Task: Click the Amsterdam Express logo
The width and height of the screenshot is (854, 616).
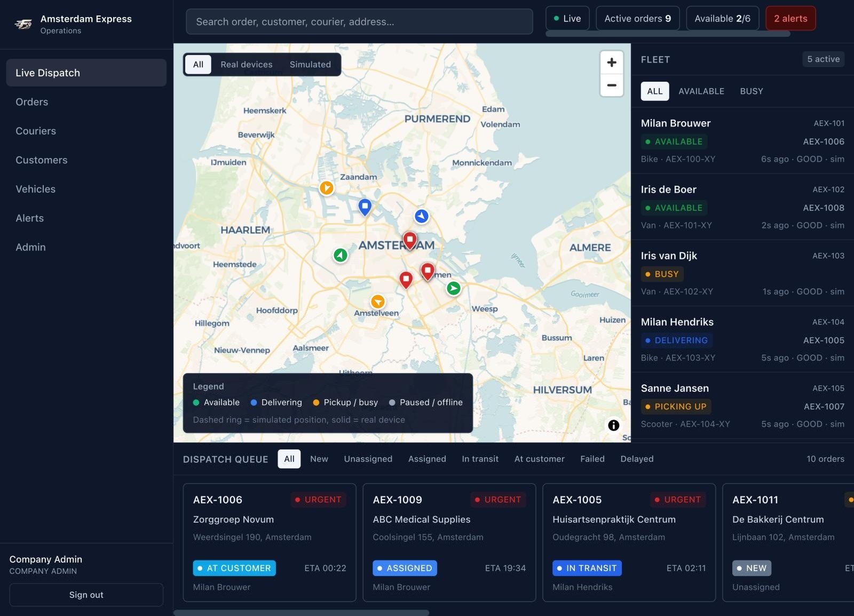Action: pos(23,24)
